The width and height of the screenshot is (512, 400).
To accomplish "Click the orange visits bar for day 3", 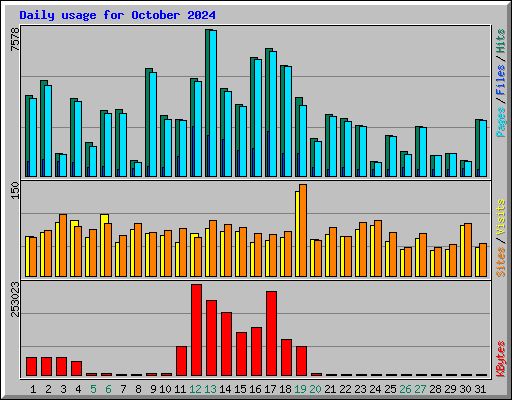I will (x=63, y=245).
